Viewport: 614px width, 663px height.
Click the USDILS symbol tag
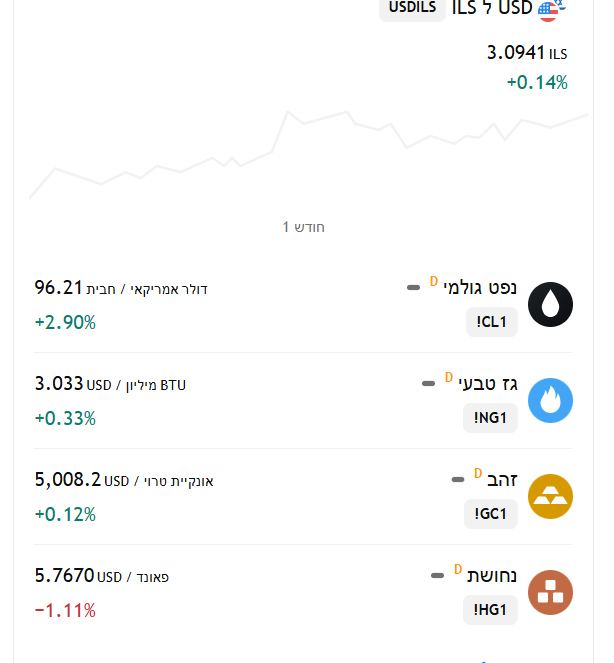click(x=412, y=8)
